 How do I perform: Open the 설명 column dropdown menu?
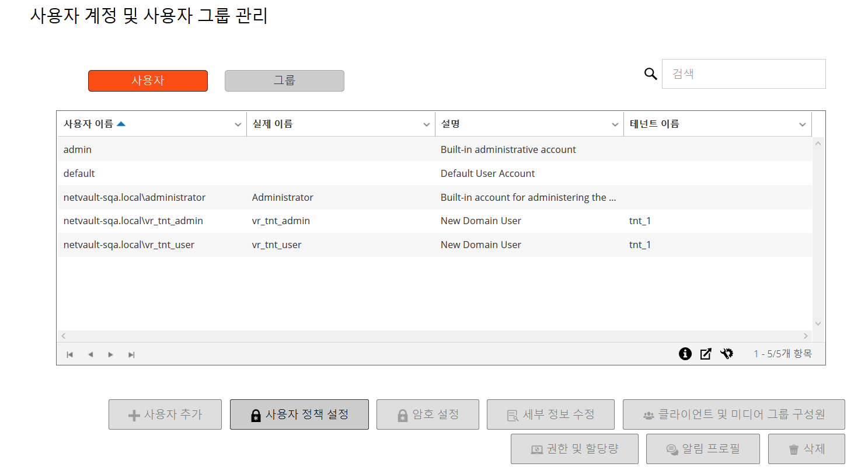615,124
